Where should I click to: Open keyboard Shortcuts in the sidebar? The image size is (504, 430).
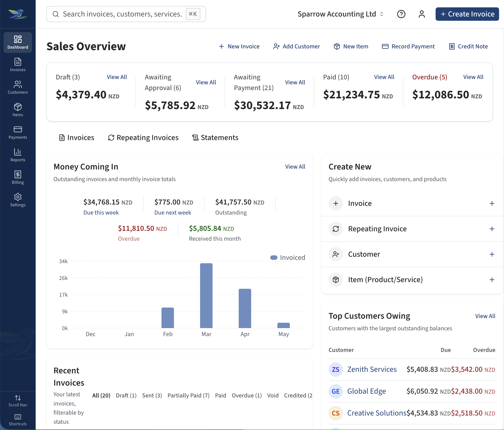(18, 420)
